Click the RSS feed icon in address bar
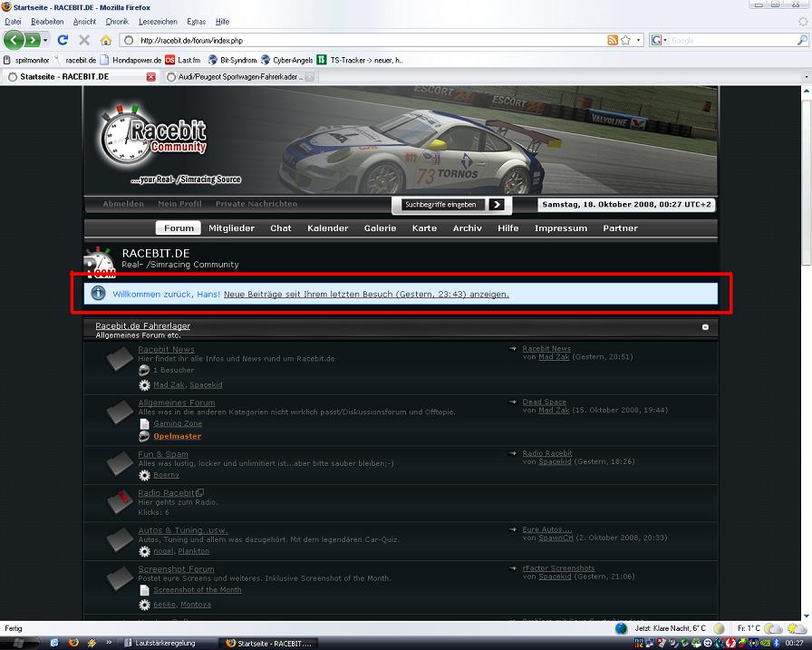This screenshot has width=812, height=650. pos(614,40)
